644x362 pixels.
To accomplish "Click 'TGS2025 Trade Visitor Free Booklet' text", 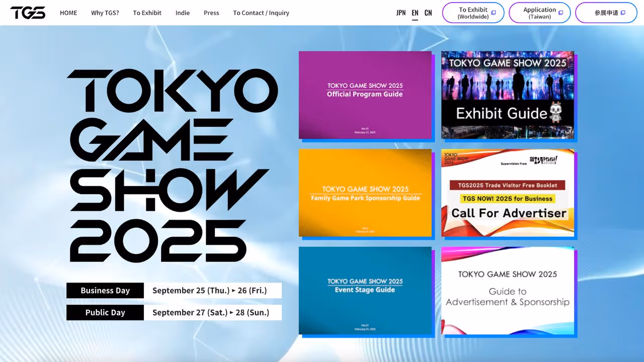I will pyautogui.click(x=508, y=185).
